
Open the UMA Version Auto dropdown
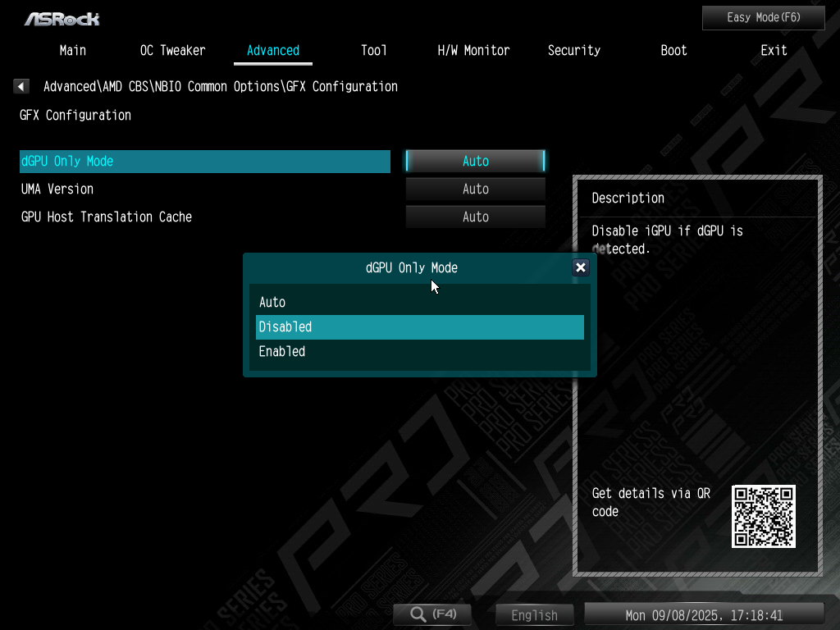click(475, 189)
